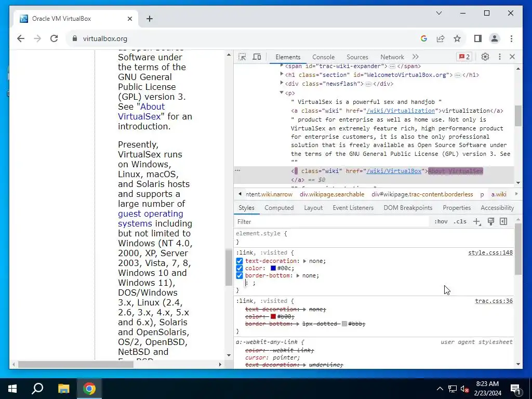Open style.css:148 source link
This screenshot has width=532, height=399.
490,253
